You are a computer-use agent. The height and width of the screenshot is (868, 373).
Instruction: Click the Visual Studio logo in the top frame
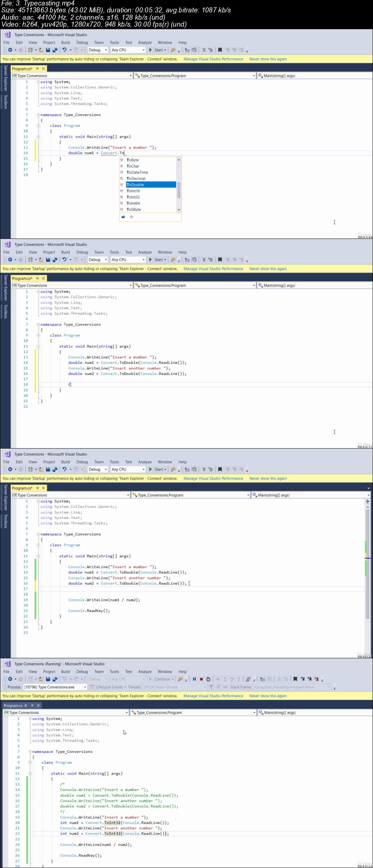[7, 35]
